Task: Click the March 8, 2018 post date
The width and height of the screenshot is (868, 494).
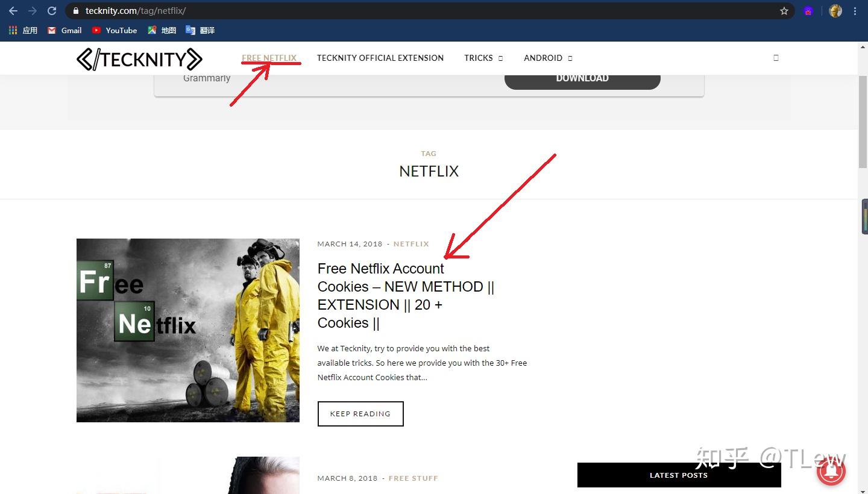Action: 348,478
